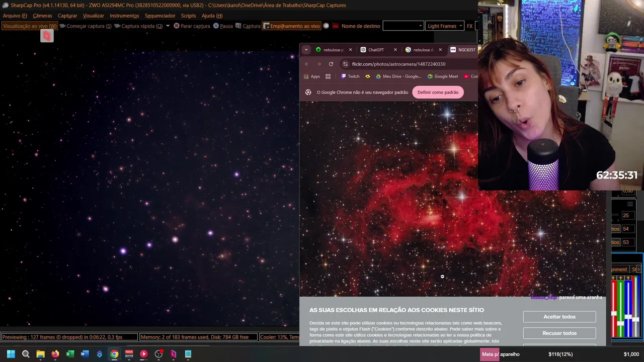The height and width of the screenshot is (362, 644).
Task: Click the Captura snapshot button
Action: click(x=248, y=26)
